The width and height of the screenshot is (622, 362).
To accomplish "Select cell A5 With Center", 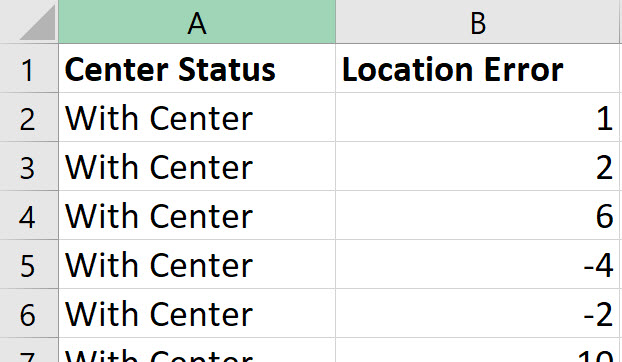I will point(197,264).
